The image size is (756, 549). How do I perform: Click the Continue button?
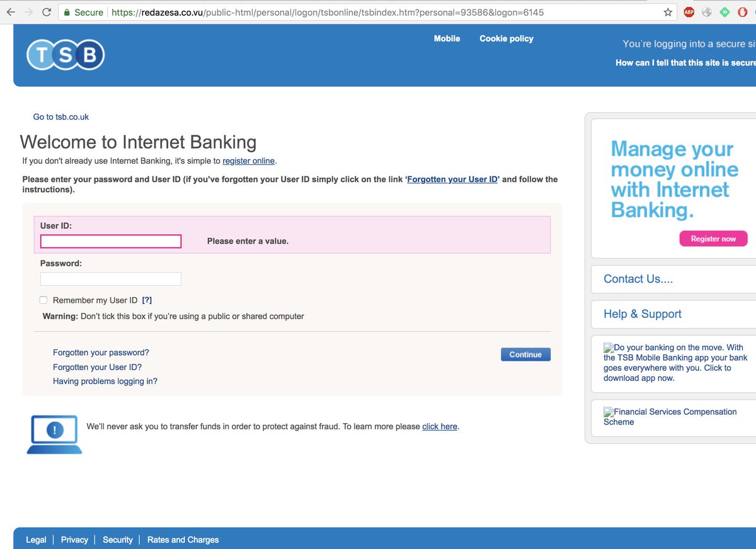[x=525, y=354]
